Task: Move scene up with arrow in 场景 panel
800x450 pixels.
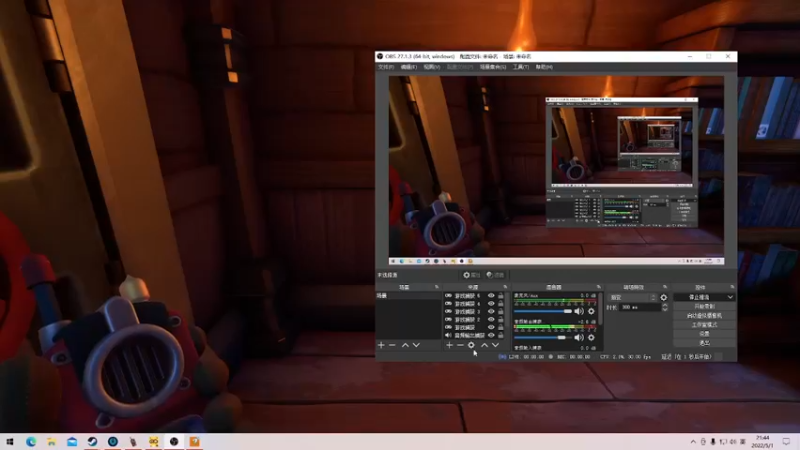Action: click(x=405, y=345)
